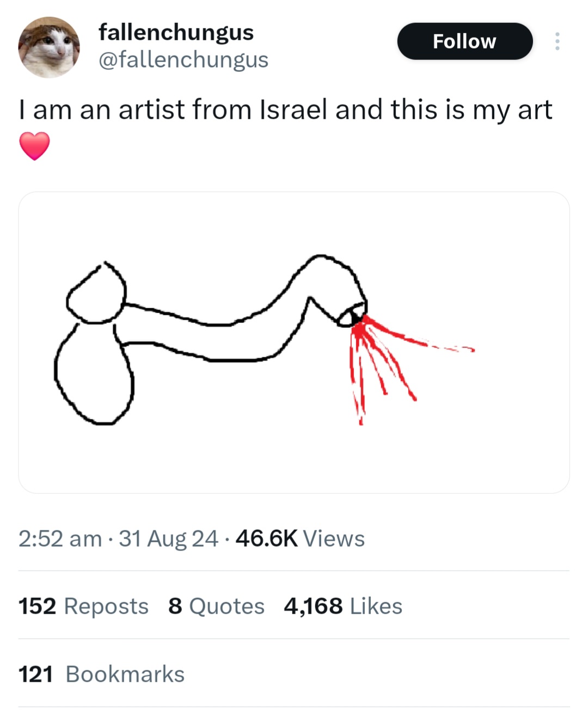The height and width of the screenshot is (710, 588).
Task: Click the number 152 beside Reposts
Action: tap(37, 606)
